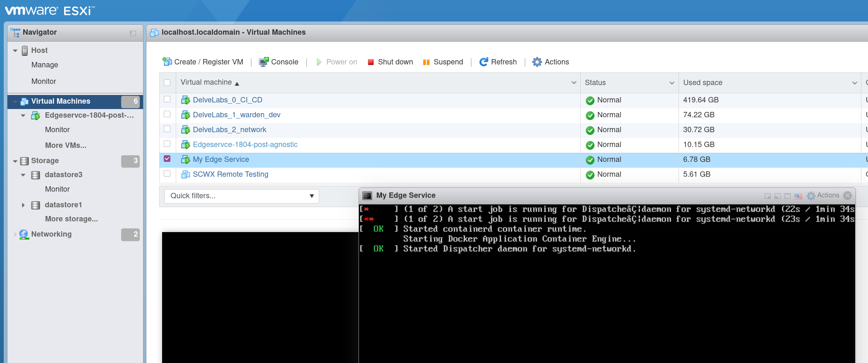The width and height of the screenshot is (868, 363).
Task: Open the Quick filters dropdown
Action: click(242, 196)
